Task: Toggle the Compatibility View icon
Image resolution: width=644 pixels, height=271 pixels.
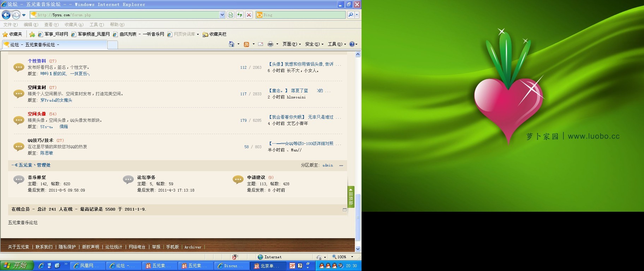Action: pos(231,15)
